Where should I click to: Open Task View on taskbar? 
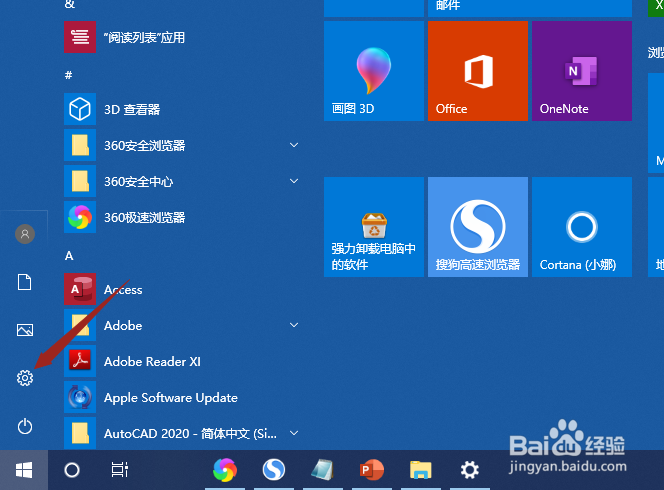(120, 470)
